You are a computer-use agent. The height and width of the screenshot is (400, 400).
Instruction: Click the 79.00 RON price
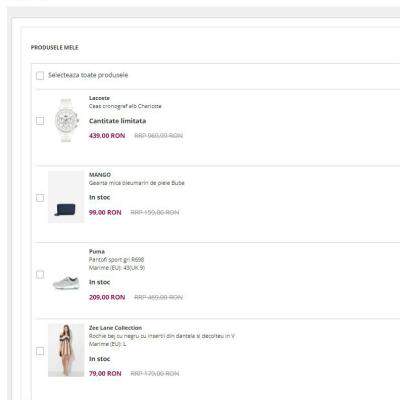tap(105, 373)
